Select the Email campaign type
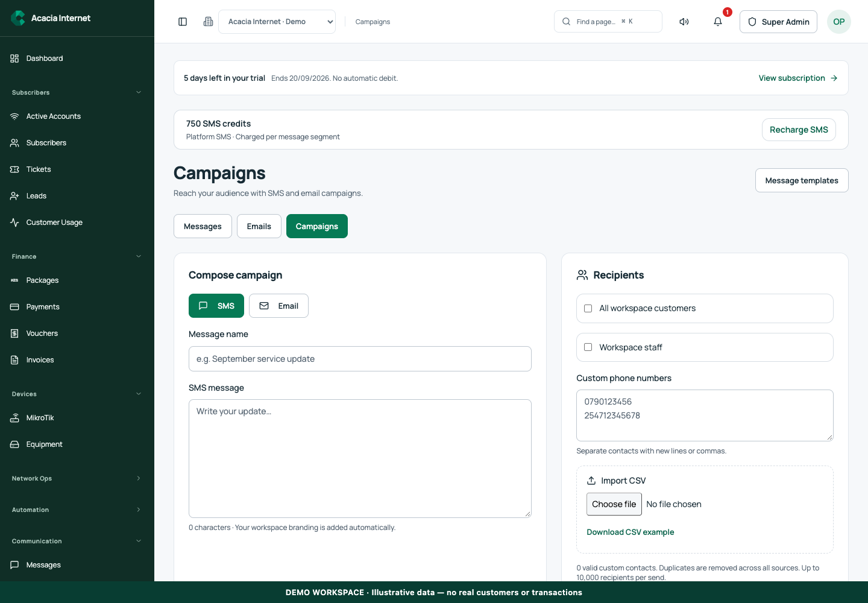Image resolution: width=868 pixels, height=603 pixels. point(278,306)
